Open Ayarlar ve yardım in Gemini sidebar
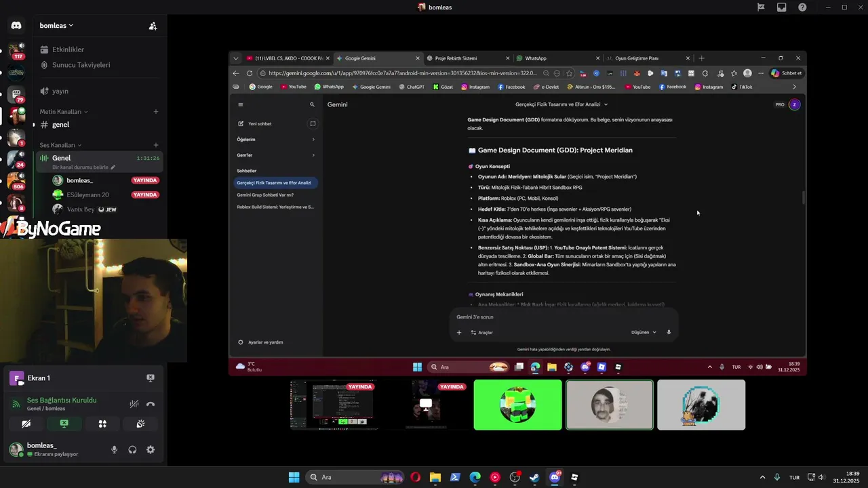Screen dimensions: 868x488 click(x=260, y=342)
